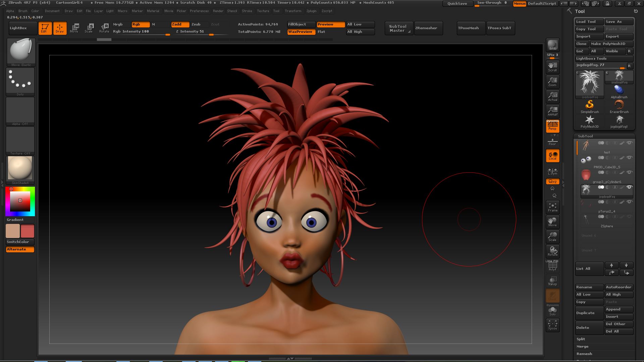Toggle Alternate color button
Screen dimensions: 644x362
[x=20, y=249]
